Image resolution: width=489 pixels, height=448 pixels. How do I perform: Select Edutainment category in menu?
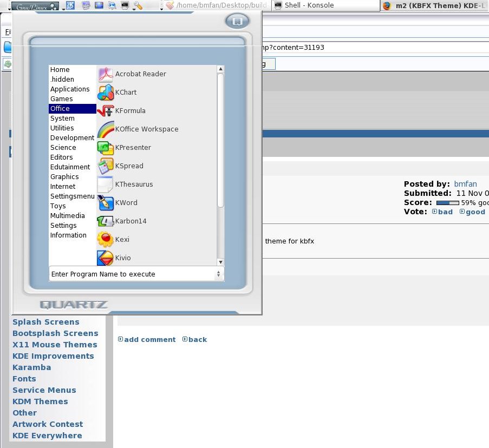click(73, 167)
